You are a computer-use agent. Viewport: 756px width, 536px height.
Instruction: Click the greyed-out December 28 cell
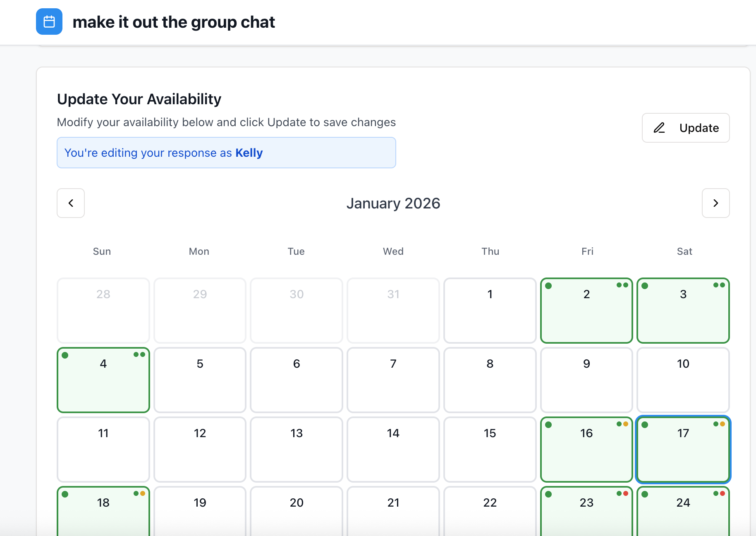103,311
